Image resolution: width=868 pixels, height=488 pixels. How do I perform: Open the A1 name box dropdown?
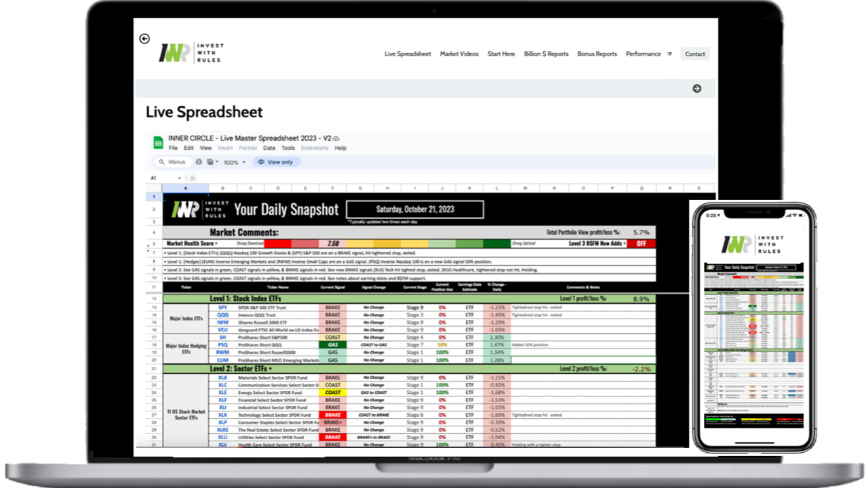(180, 178)
